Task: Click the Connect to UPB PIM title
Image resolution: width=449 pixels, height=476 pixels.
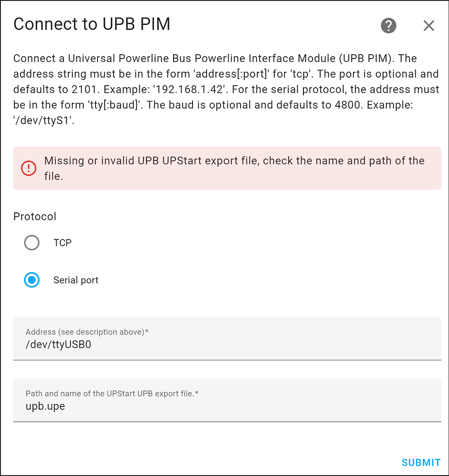Action: coord(93,24)
